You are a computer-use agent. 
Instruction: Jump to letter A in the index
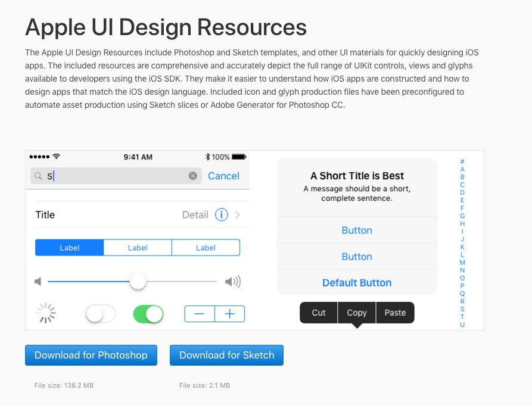click(462, 169)
